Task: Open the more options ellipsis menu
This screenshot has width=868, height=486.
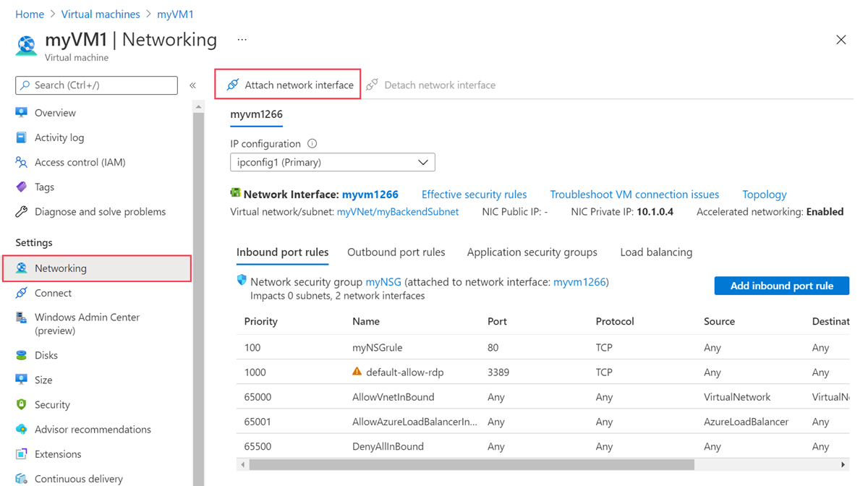Action: pos(242,40)
